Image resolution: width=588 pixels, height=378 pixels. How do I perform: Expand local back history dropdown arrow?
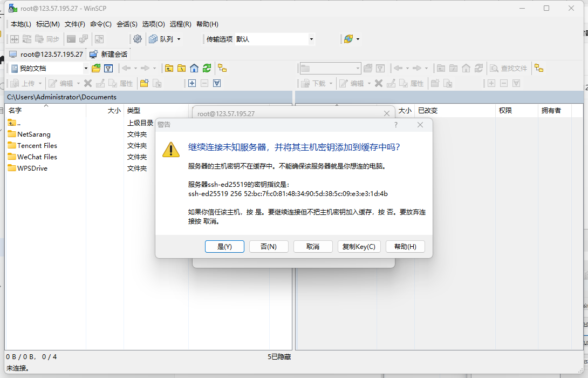(135, 69)
